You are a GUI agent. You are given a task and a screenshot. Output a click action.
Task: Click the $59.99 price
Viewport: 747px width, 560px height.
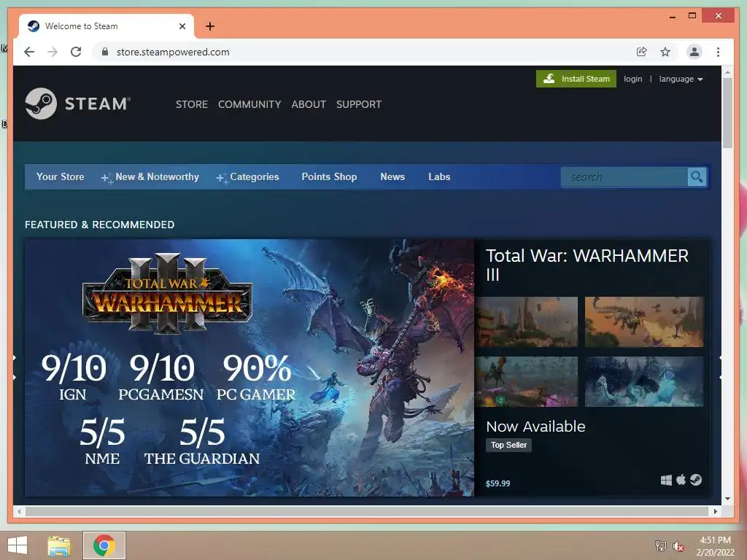pos(498,483)
